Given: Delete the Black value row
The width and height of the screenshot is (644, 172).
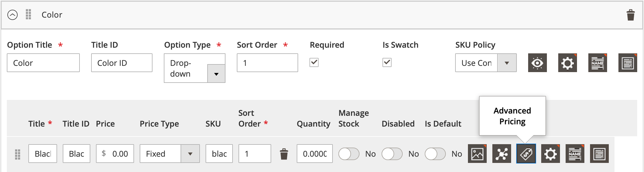Looking at the screenshot, I should 284,154.
